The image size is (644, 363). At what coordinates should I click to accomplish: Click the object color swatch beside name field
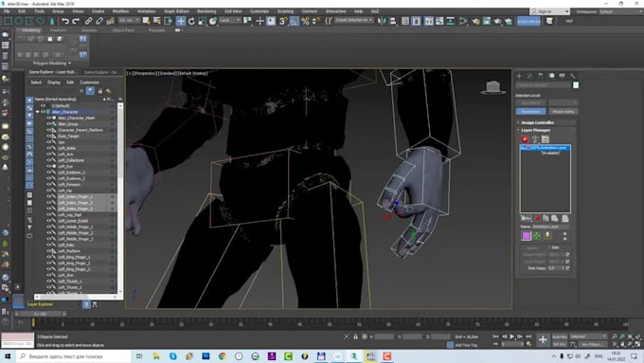[x=576, y=85]
